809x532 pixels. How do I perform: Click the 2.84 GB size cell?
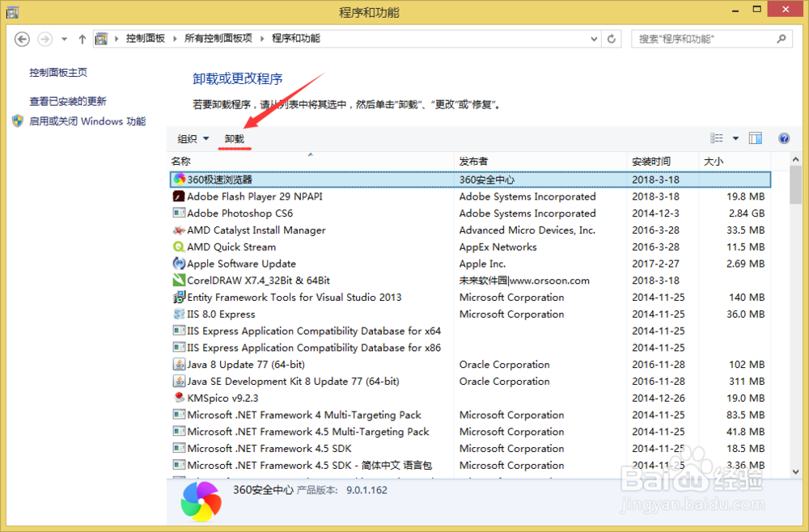(747, 213)
